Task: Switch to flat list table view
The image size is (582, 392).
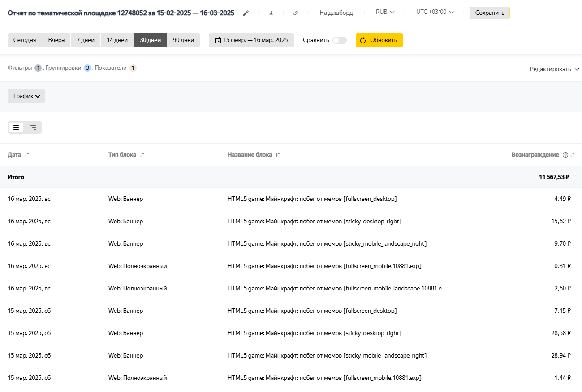Action: (x=16, y=128)
